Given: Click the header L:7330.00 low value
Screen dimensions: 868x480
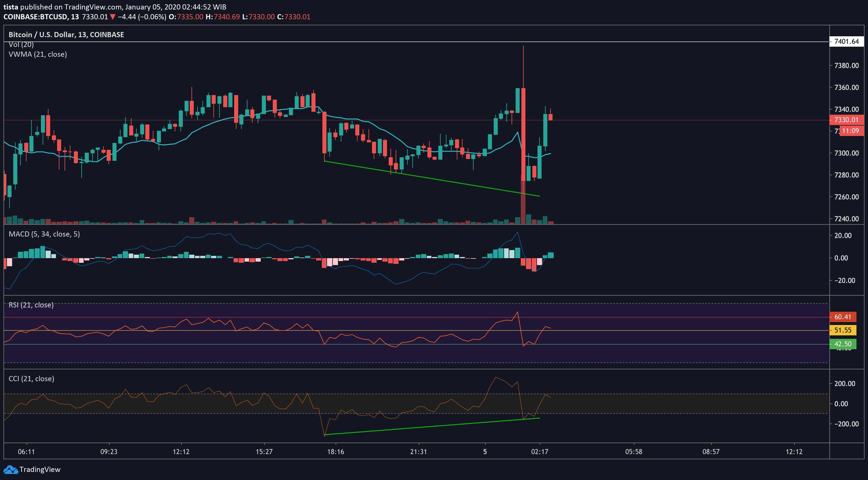Looking at the screenshot, I should [x=258, y=17].
